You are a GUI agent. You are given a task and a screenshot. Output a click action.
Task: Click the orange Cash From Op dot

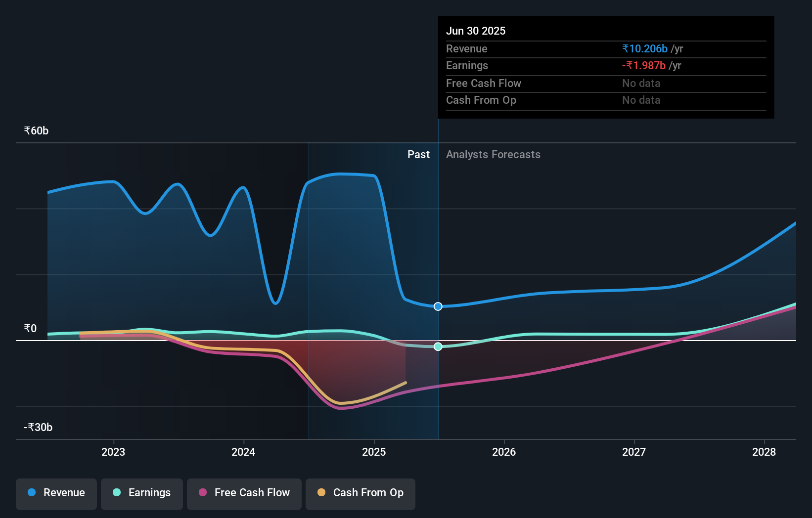pyautogui.click(x=321, y=492)
